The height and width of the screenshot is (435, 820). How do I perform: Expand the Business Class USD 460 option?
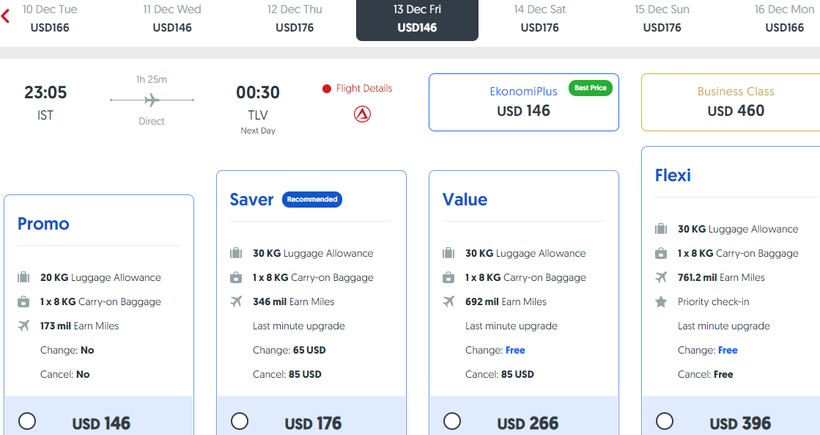[734, 102]
